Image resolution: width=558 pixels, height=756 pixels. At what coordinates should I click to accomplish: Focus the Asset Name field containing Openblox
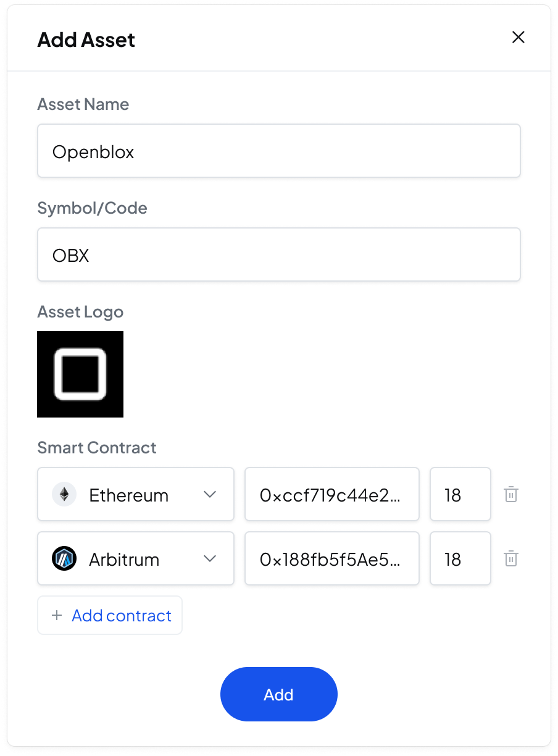coord(279,151)
